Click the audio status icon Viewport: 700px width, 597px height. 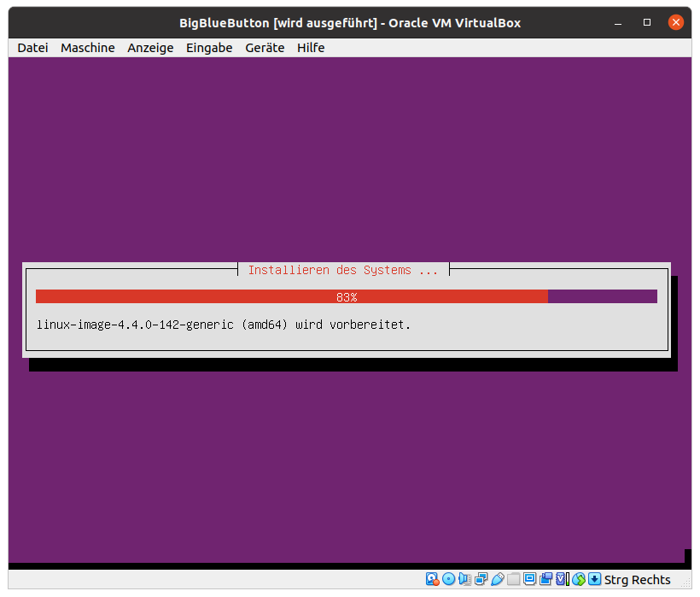pyautogui.click(x=464, y=579)
